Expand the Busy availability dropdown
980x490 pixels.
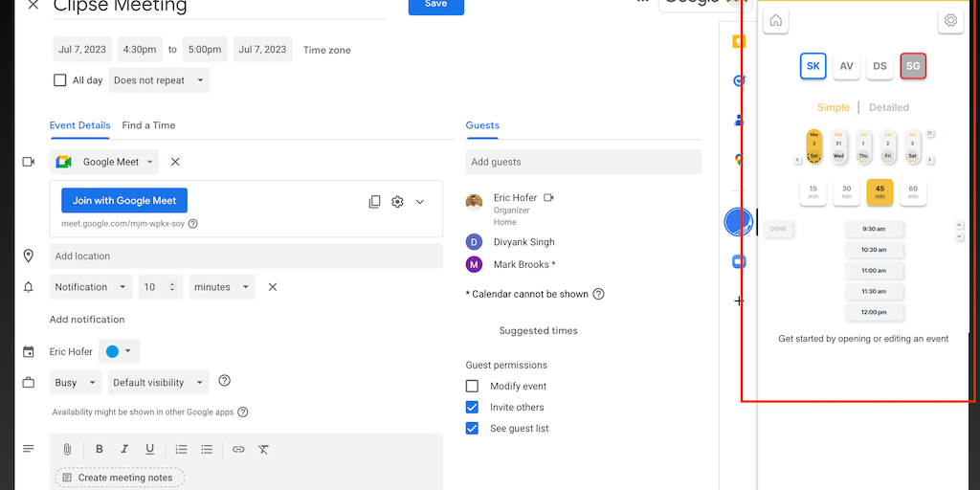pyautogui.click(x=76, y=383)
